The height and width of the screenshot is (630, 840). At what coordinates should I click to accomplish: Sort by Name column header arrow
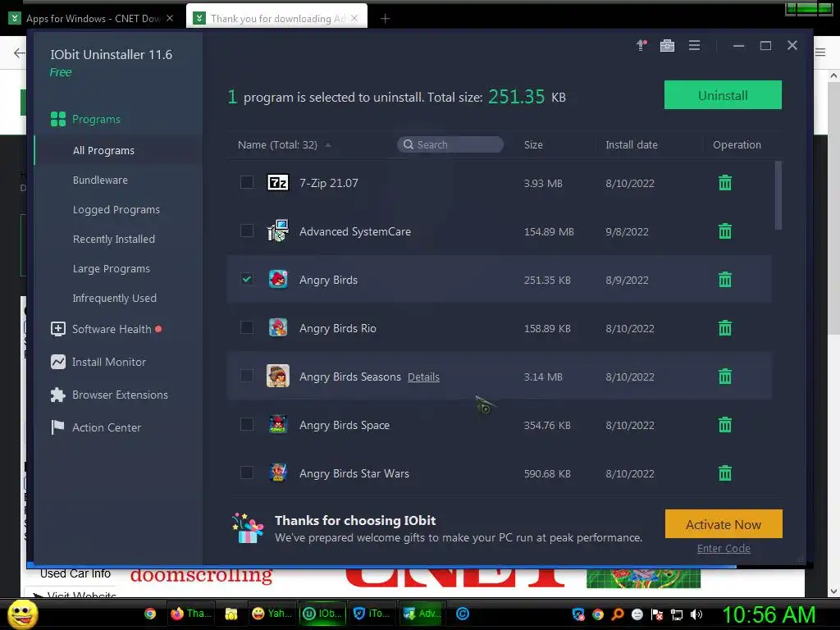(328, 144)
